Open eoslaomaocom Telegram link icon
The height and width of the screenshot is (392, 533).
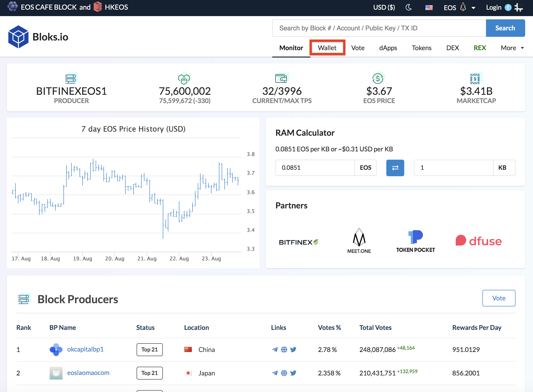(x=275, y=373)
